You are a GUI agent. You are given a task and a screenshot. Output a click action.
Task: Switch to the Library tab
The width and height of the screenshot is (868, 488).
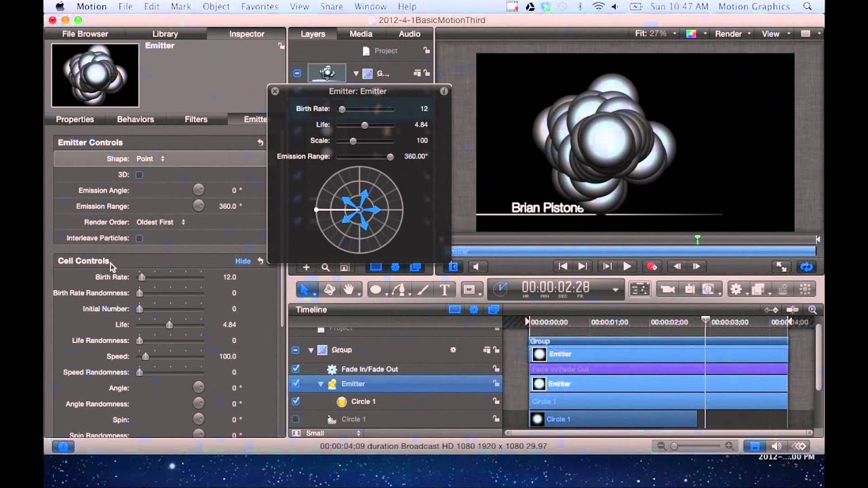[165, 34]
